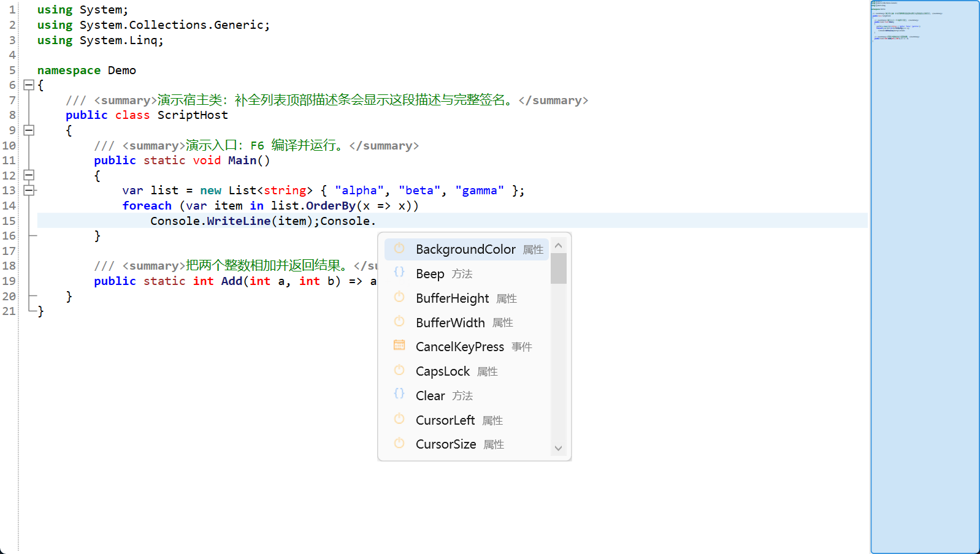The image size is (980, 554).
Task: Click the completion list scrollbar thumb
Action: tap(558, 268)
